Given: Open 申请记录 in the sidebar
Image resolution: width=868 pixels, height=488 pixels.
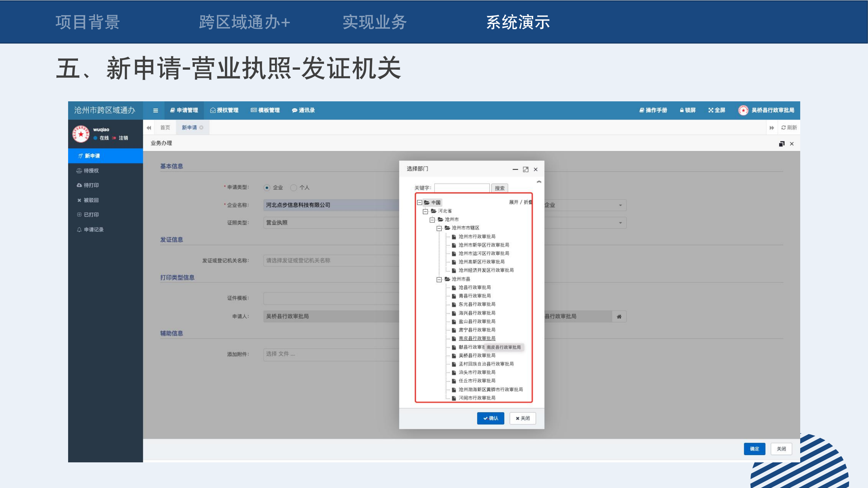Looking at the screenshot, I should (93, 230).
